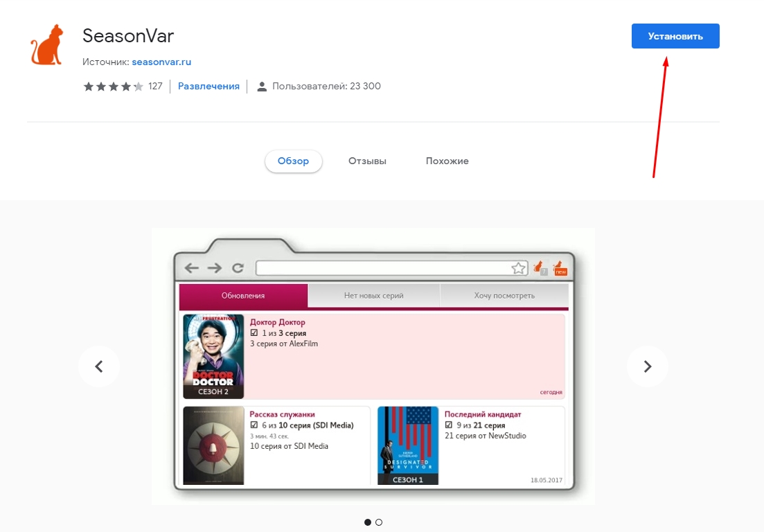Click the orange cat SeasonVar logo
Image resolution: width=764 pixels, height=532 pixels.
click(47, 44)
